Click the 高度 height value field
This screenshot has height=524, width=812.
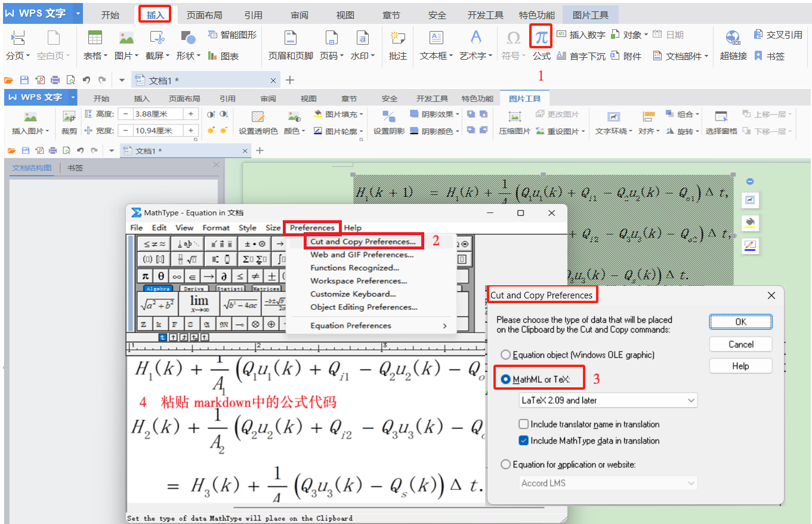point(158,114)
